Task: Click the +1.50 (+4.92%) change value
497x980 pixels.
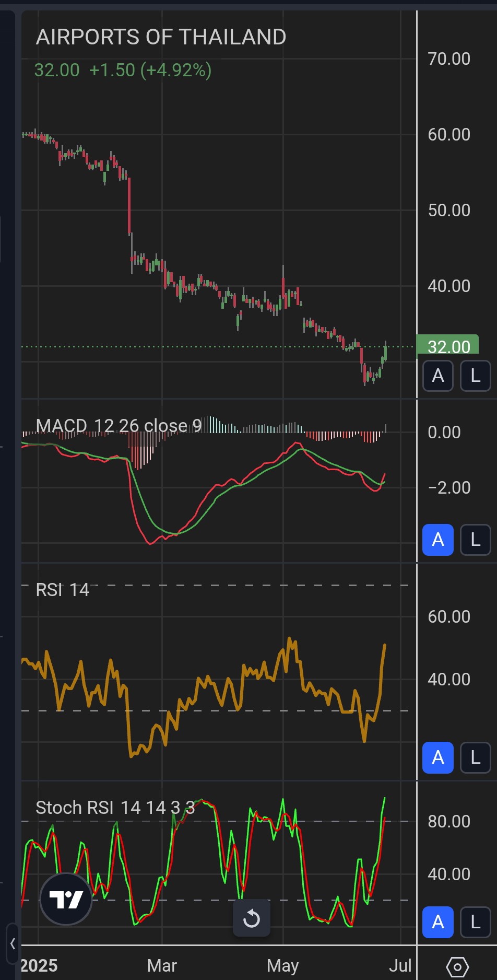Action: pos(150,70)
